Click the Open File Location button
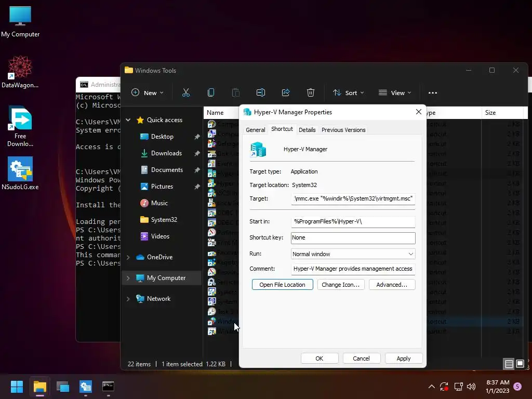Viewport: 532px width, 399px height. point(282,285)
